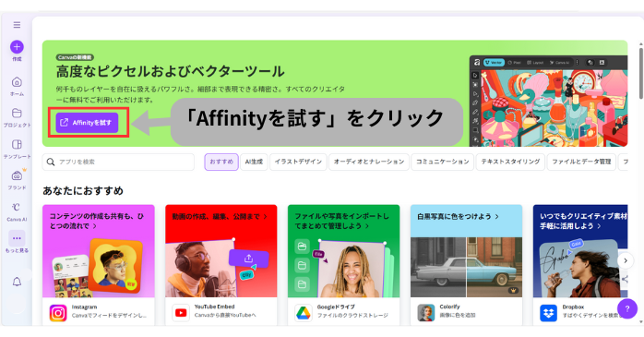The image size is (644, 337).
Task: Click the Dropbox card share icon
Action: click(625, 280)
